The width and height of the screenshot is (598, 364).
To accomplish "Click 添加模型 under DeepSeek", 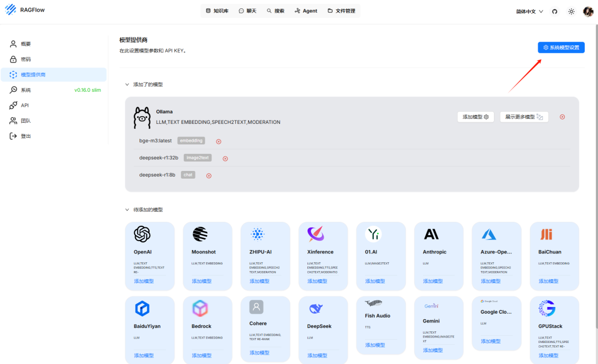I will click(x=317, y=356).
